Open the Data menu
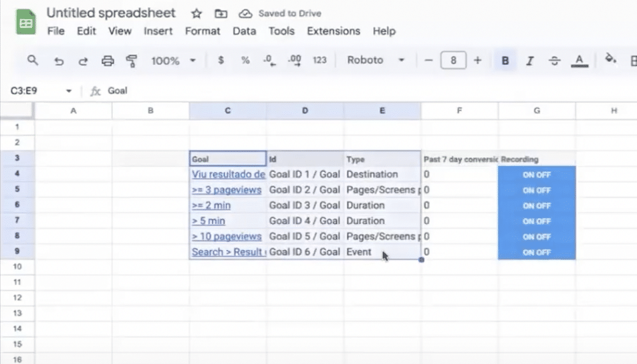637x364 pixels. 244,31
